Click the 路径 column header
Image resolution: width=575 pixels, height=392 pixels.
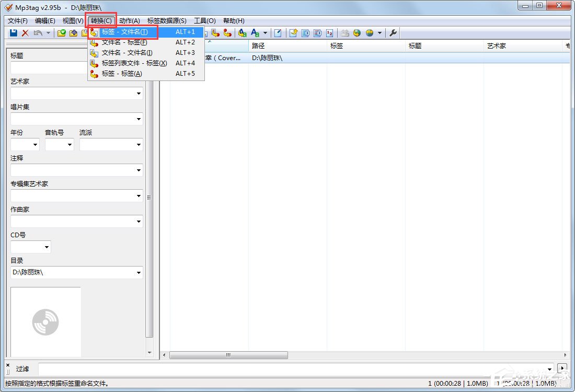pos(287,46)
